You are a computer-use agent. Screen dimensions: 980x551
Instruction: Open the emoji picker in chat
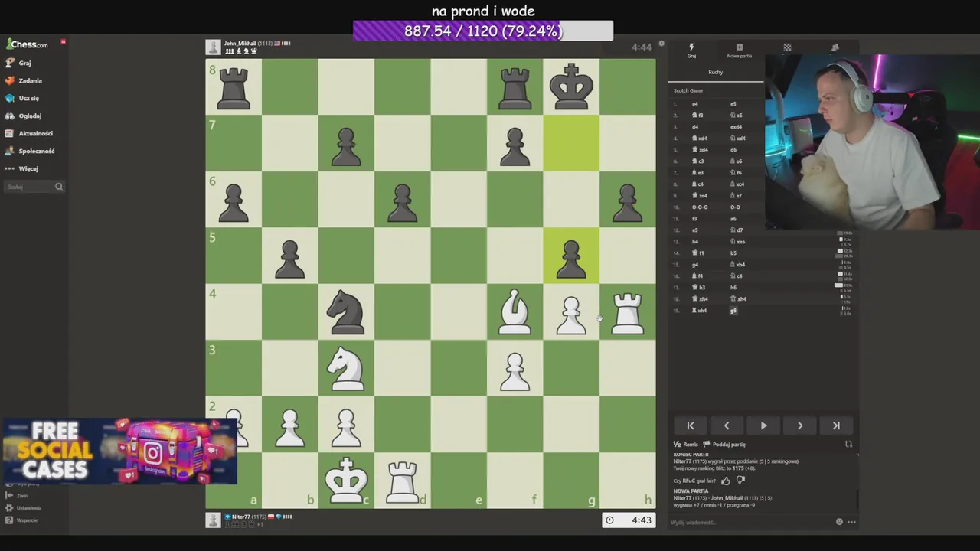click(839, 522)
